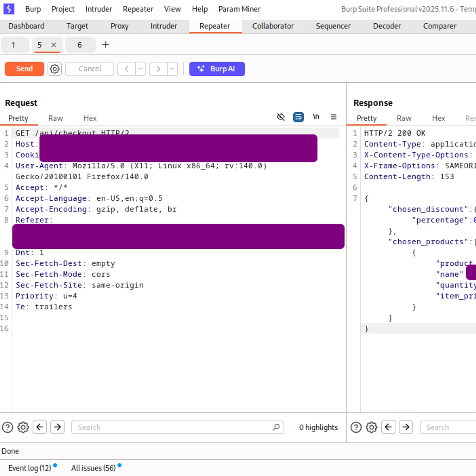Open the View menu
The height and width of the screenshot is (476, 476).
point(172,9)
